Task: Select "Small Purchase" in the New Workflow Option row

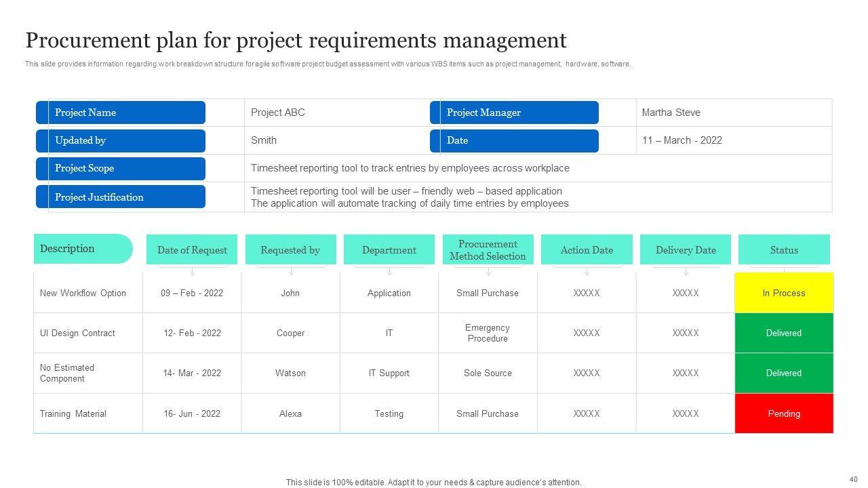Action: 488,293
